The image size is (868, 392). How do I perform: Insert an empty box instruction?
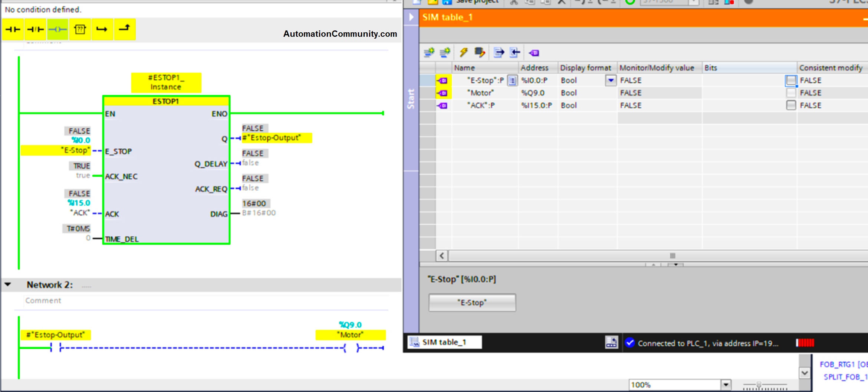click(x=80, y=29)
